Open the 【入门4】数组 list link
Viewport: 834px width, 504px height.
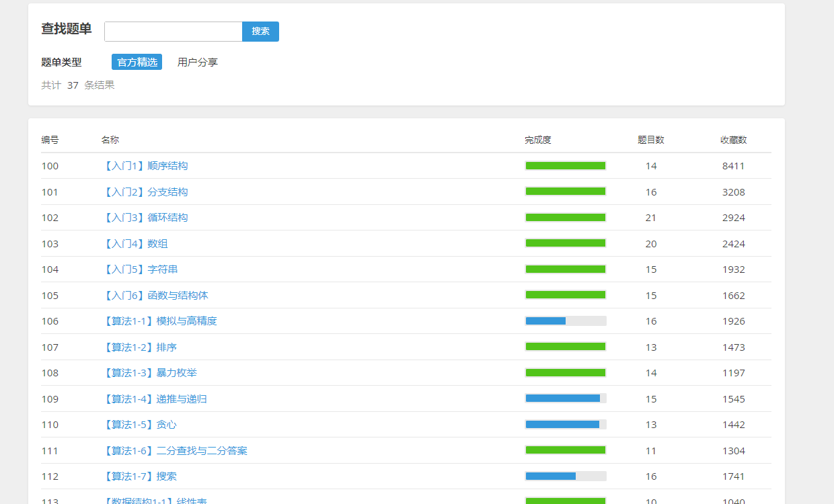(x=135, y=244)
